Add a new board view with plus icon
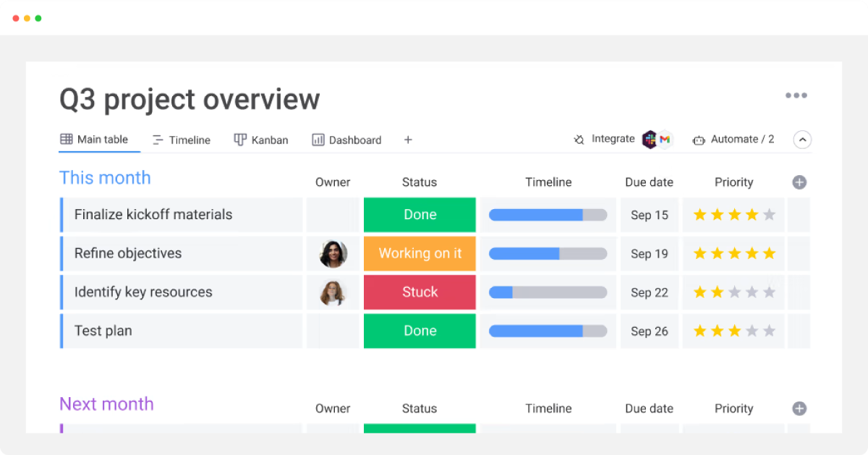This screenshot has width=868, height=455. [x=408, y=140]
